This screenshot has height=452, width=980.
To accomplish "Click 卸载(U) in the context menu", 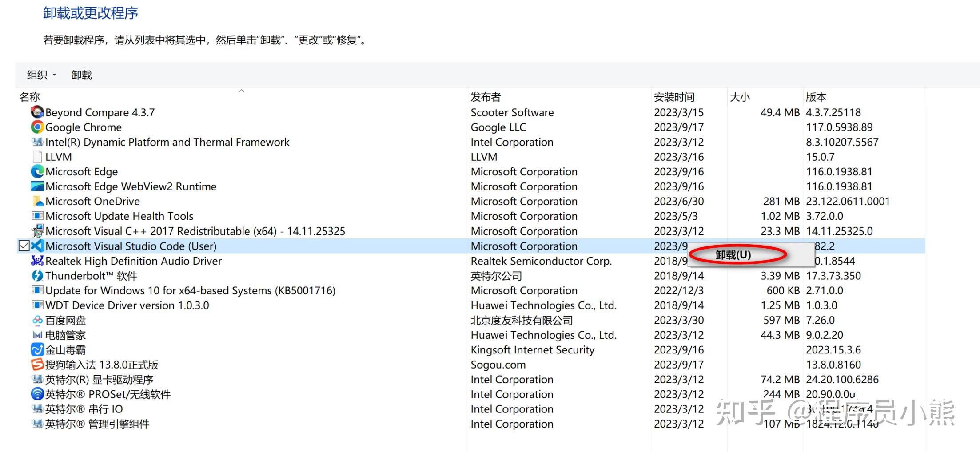I will (x=732, y=255).
